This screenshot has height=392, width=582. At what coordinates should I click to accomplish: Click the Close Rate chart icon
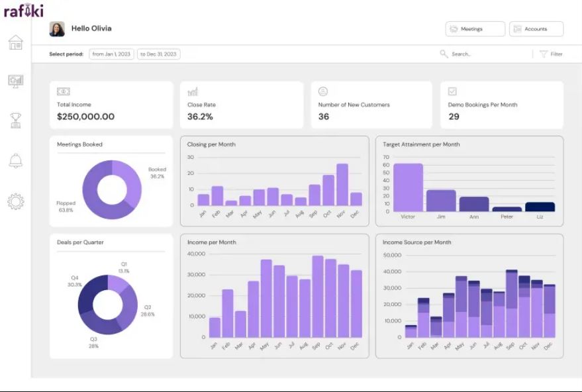(193, 91)
